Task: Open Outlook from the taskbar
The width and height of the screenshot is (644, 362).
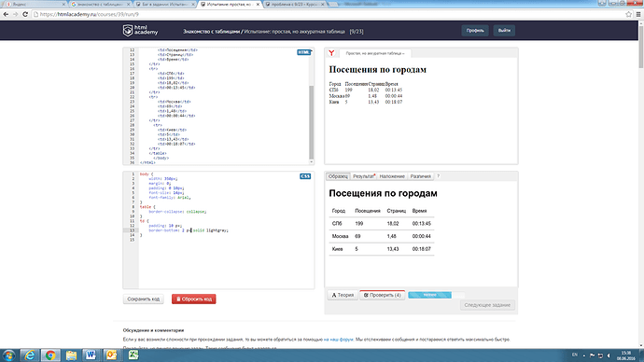Action: 111,355
